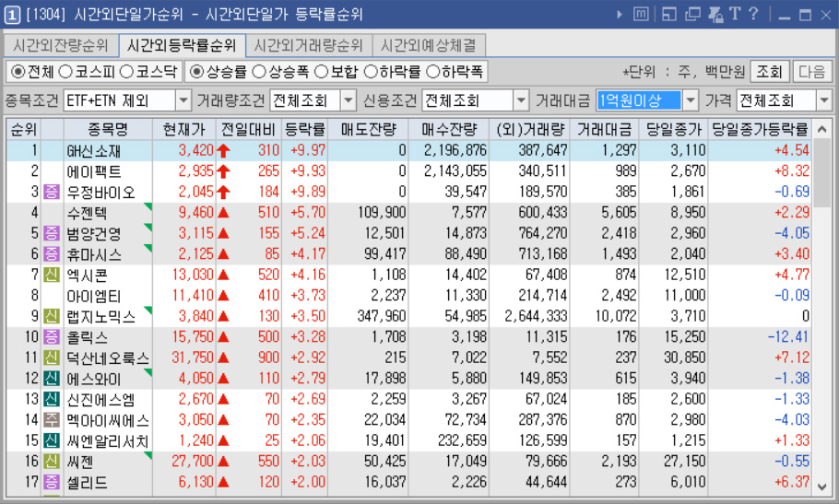Image resolution: width=839 pixels, height=504 pixels.
Task: Click the 증 badge next to 올릭스
Action: (52, 336)
